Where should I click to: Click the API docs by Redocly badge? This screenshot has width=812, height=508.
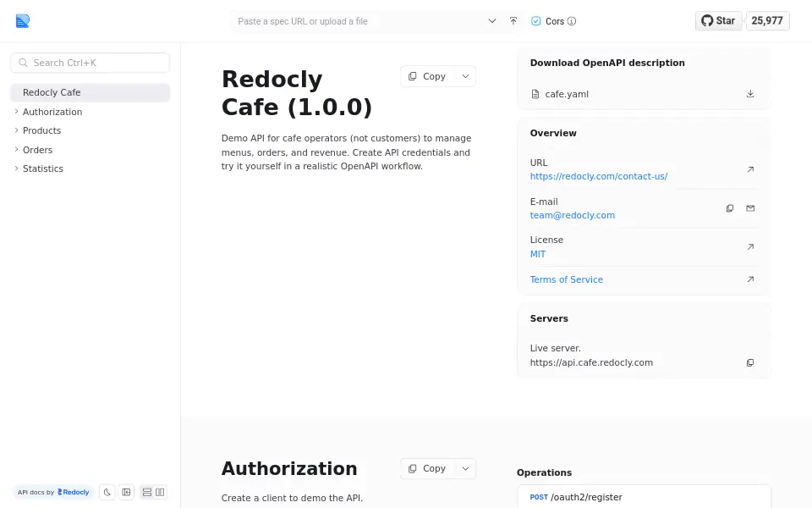tap(53, 492)
